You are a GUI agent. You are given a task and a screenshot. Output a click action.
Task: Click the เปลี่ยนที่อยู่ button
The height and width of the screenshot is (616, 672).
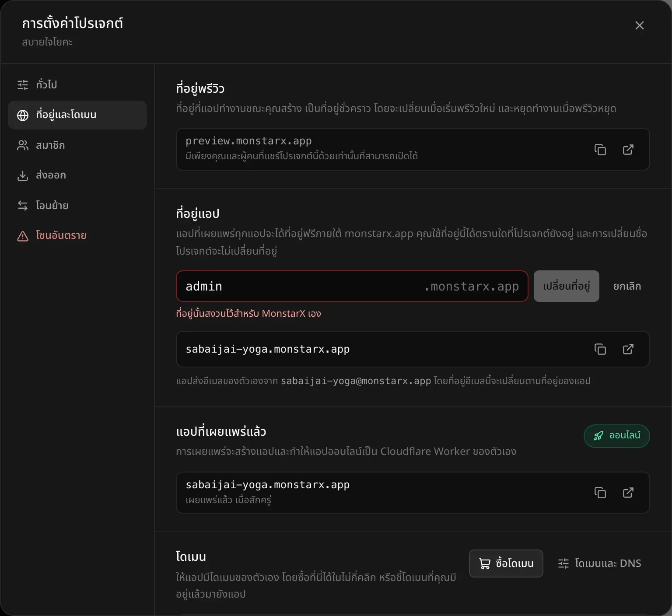(567, 286)
